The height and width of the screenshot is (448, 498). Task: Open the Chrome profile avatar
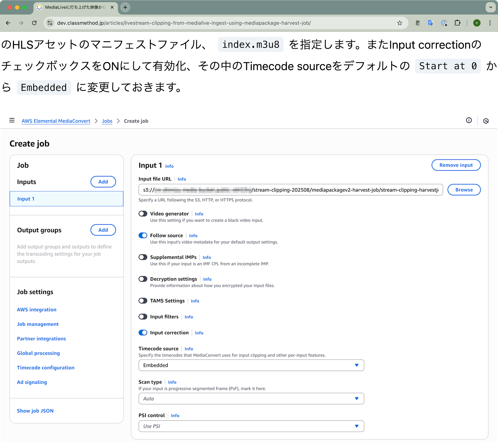pos(477,23)
